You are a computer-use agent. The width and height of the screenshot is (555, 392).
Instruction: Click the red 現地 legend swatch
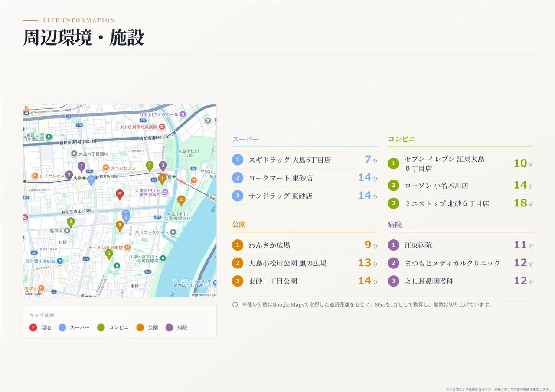[33, 327]
